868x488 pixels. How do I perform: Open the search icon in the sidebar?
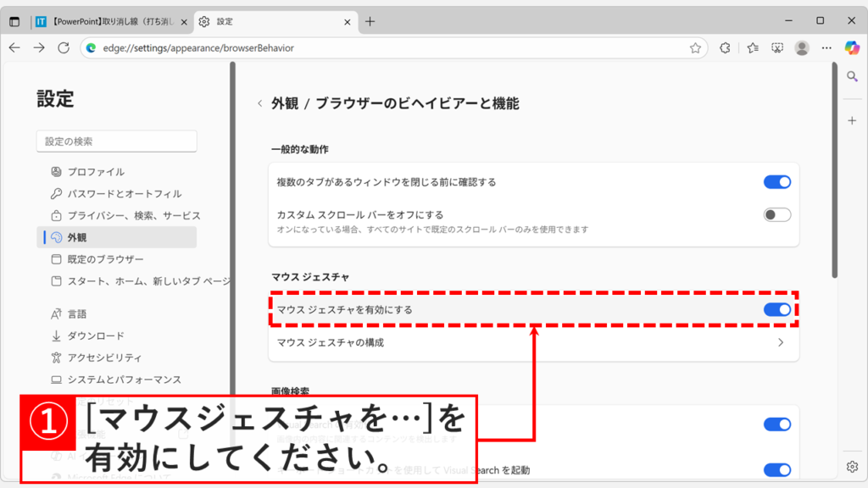pyautogui.click(x=852, y=76)
